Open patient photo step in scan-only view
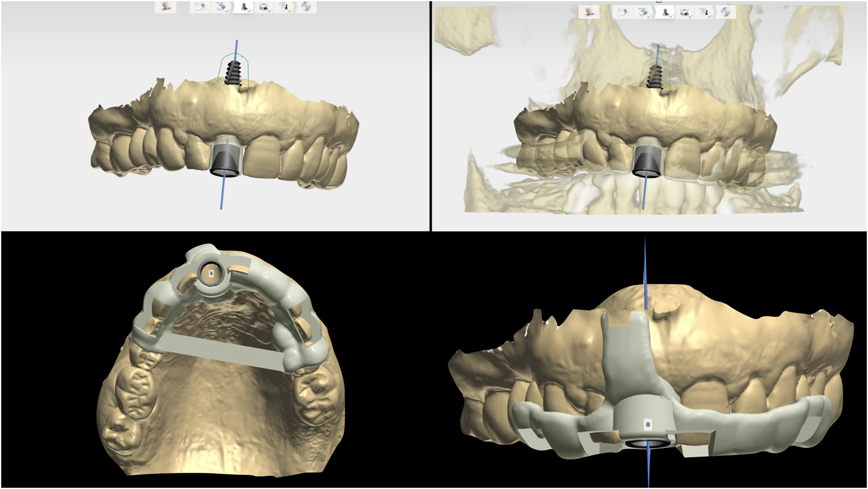Screen dimensions: 868x489 coord(166,7)
